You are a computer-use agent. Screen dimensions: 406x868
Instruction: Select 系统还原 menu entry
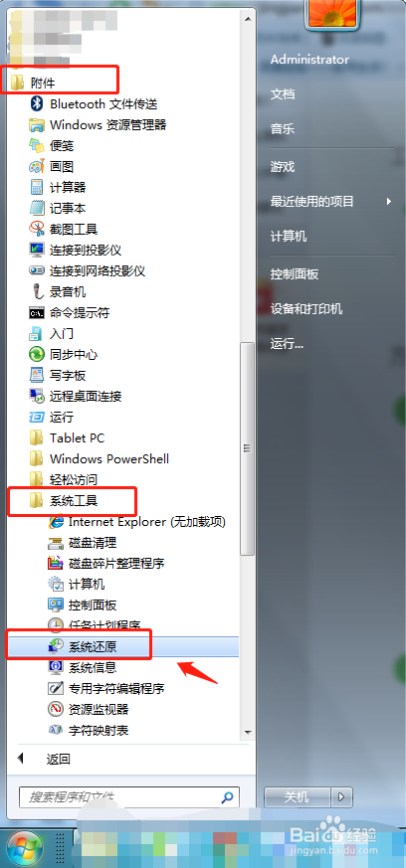tap(122, 646)
